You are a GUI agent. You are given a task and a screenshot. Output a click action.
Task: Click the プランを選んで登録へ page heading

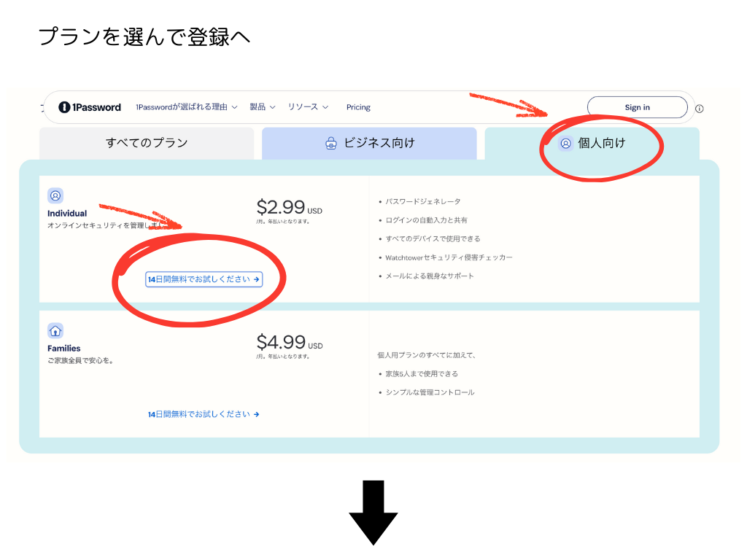click(x=144, y=37)
